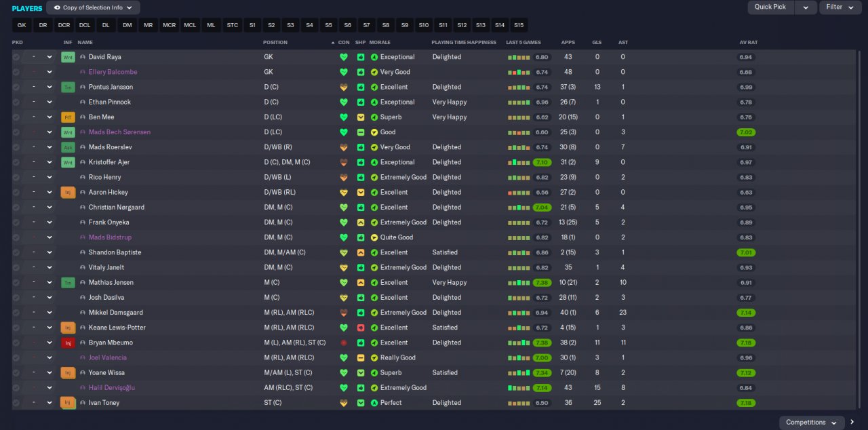Select the DCR position slot
The image size is (868, 430).
click(x=64, y=25)
